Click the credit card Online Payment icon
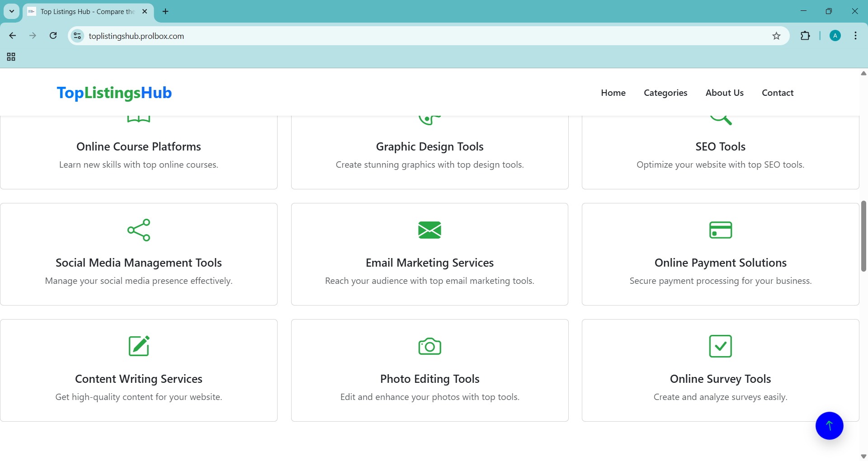The width and height of the screenshot is (868, 461). click(720, 230)
